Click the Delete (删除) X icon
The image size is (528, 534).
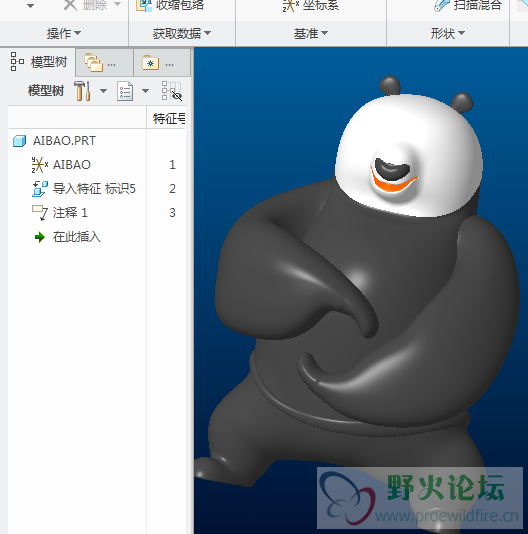pyautogui.click(x=71, y=5)
